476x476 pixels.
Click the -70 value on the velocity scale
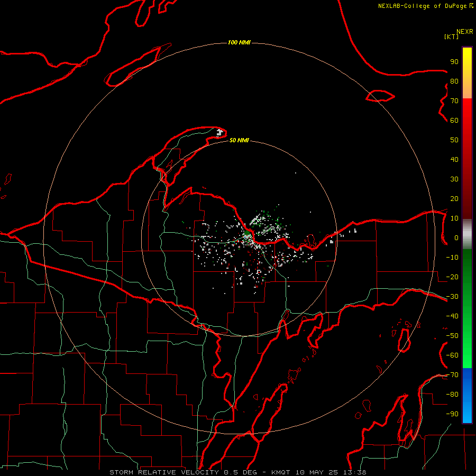pyautogui.click(x=452, y=375)
